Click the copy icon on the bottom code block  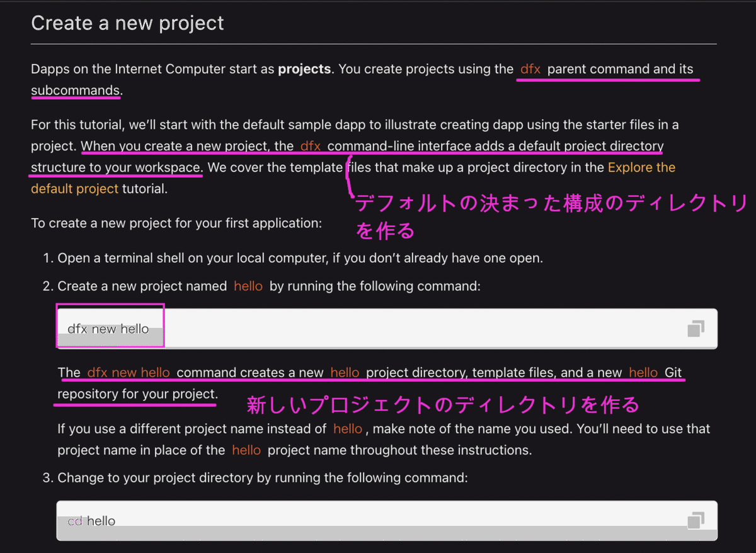pyautogui.click(x=696, y=519)
